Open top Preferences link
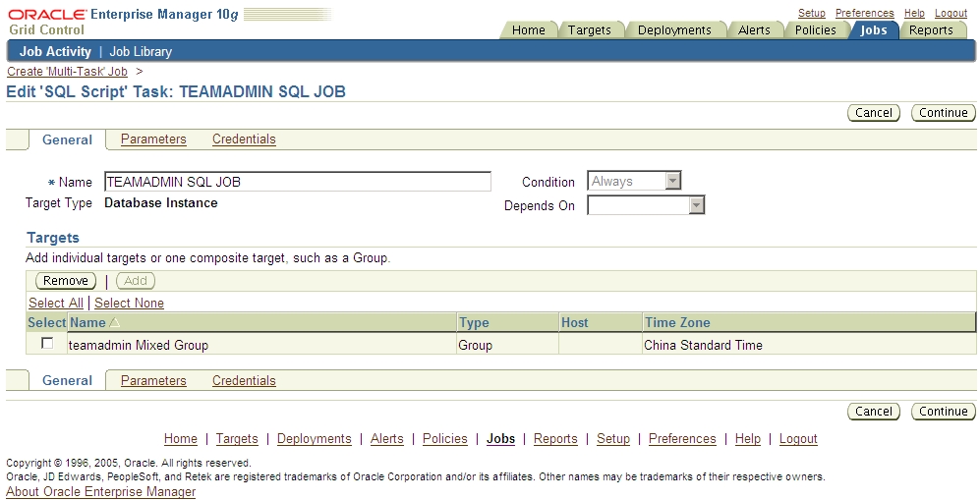Screen dimensions: 980x500 pyautogui.click(x=864, y=13)
